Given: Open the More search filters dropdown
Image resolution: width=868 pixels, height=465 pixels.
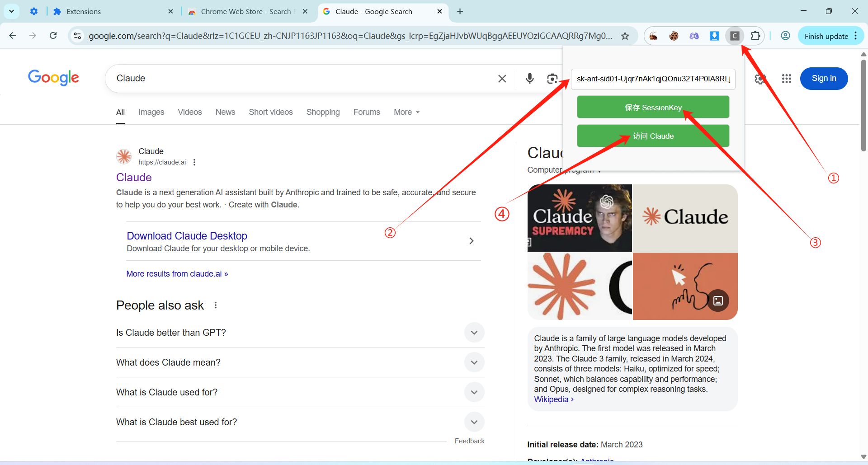Looking at the screenshot, I should [x=406, y=112].
